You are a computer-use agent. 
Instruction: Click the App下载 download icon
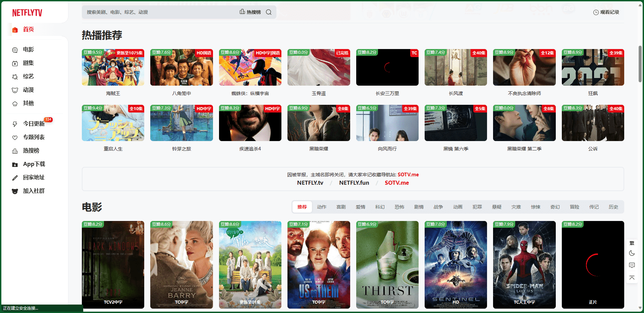click(x=15, y=165)
